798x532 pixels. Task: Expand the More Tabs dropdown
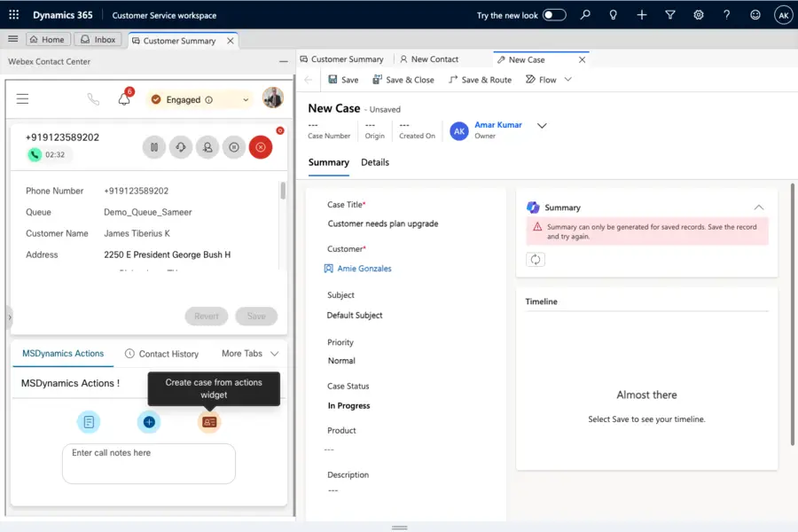point(250,353)
